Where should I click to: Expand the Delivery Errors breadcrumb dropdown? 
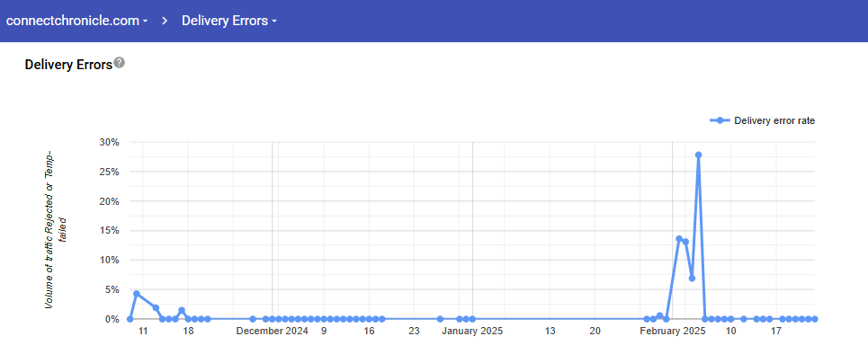click(x=228, y=21)
